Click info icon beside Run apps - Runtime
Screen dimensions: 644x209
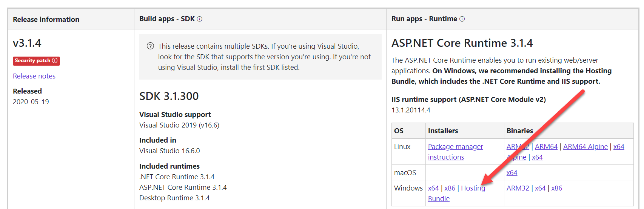(462, 19)
